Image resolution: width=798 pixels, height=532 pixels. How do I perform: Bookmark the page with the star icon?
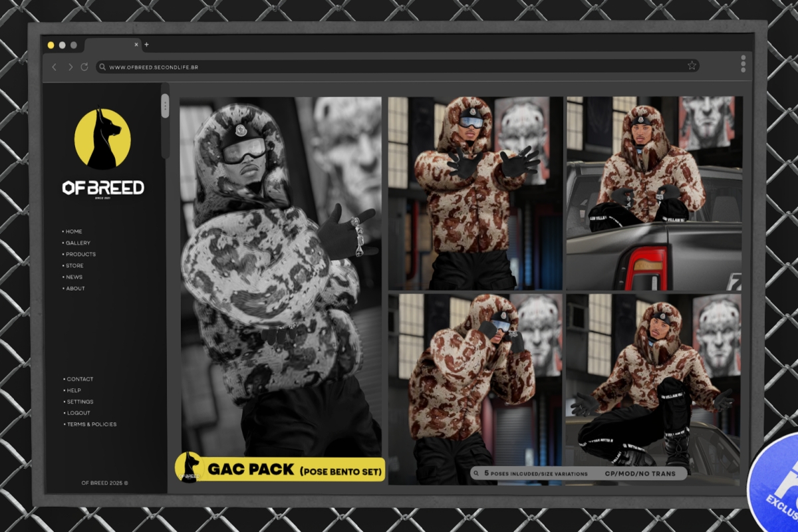pos(692,66)
